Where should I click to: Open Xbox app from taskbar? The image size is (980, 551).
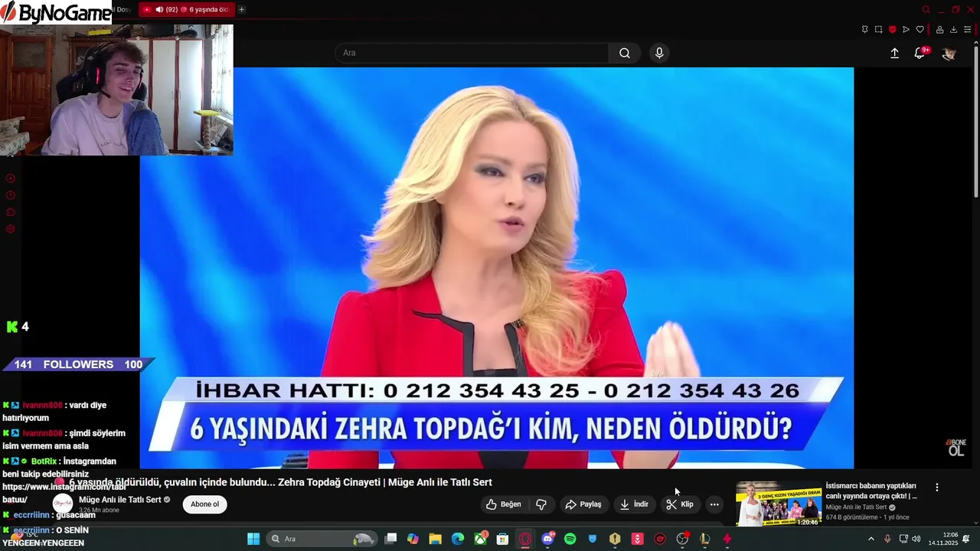point(480,539)
